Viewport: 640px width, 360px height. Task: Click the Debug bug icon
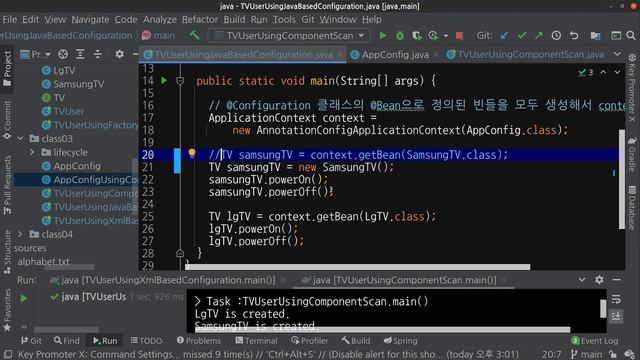400,36
